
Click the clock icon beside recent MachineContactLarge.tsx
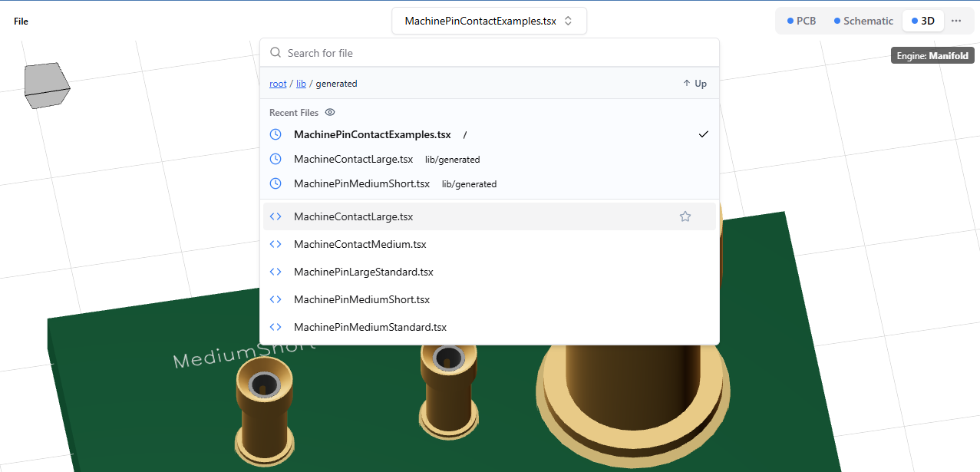[276, 159]
